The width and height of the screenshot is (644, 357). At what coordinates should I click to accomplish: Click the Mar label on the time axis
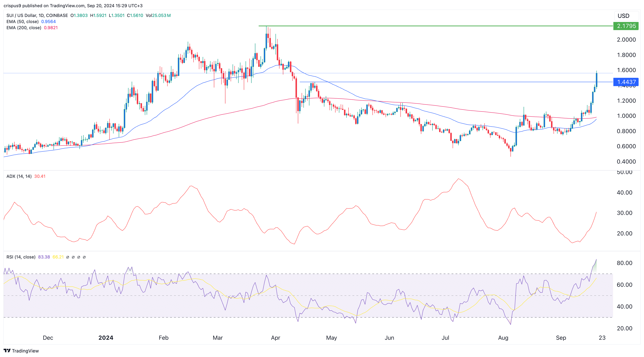coord(218,338)
